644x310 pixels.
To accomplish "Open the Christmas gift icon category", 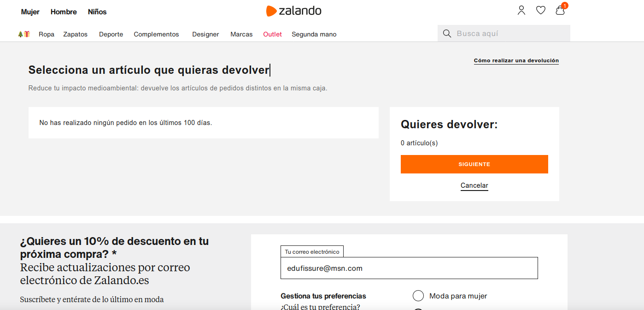I will [x=24, y=34].
